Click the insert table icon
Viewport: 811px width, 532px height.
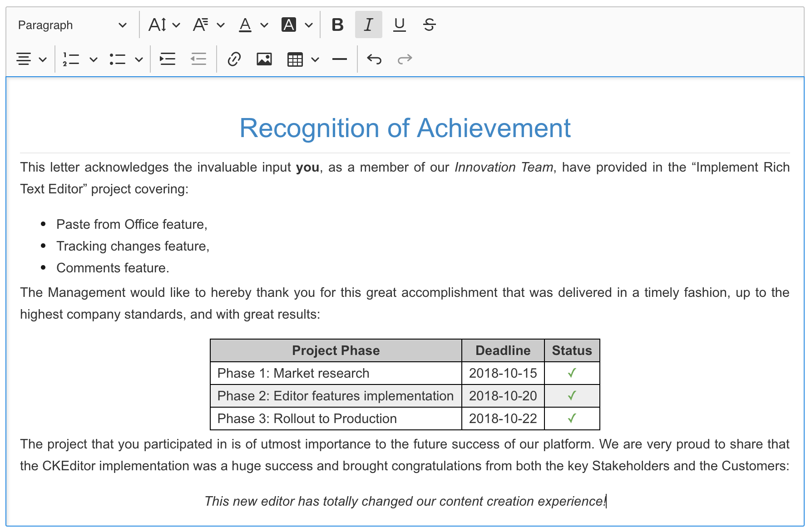click(x=295, y=59)
